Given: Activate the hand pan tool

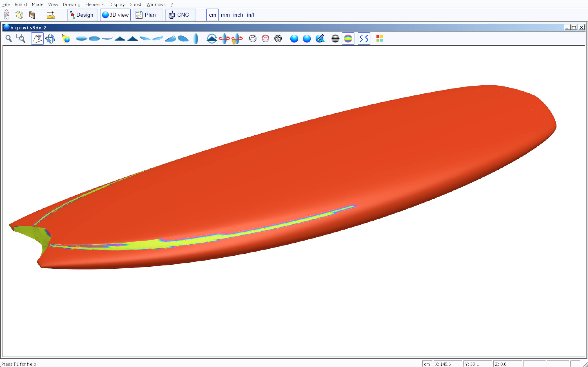Looking at the screenshot, I should [x=37, y=39].
